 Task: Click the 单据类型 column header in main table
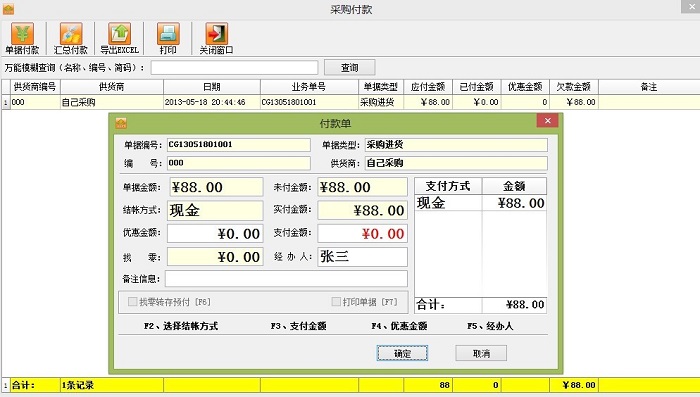point(381,87)
